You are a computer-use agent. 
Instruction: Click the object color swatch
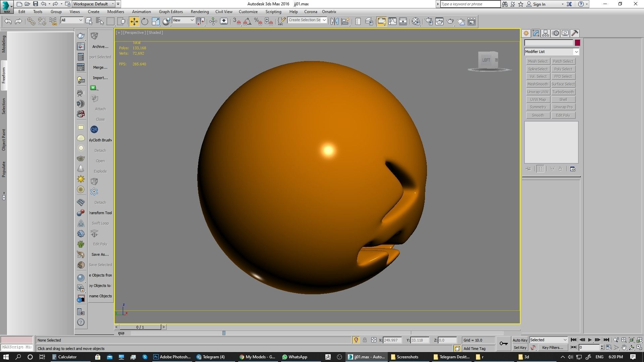tap(577, 43)
